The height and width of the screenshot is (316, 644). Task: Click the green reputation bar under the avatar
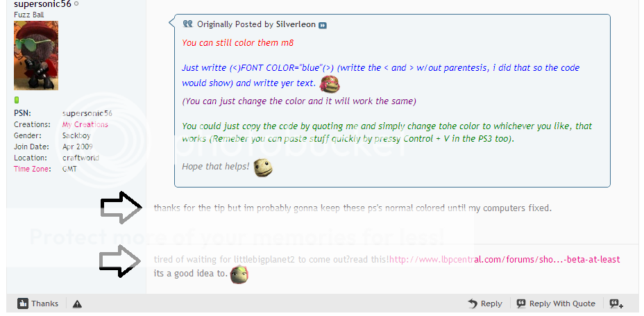17,100
